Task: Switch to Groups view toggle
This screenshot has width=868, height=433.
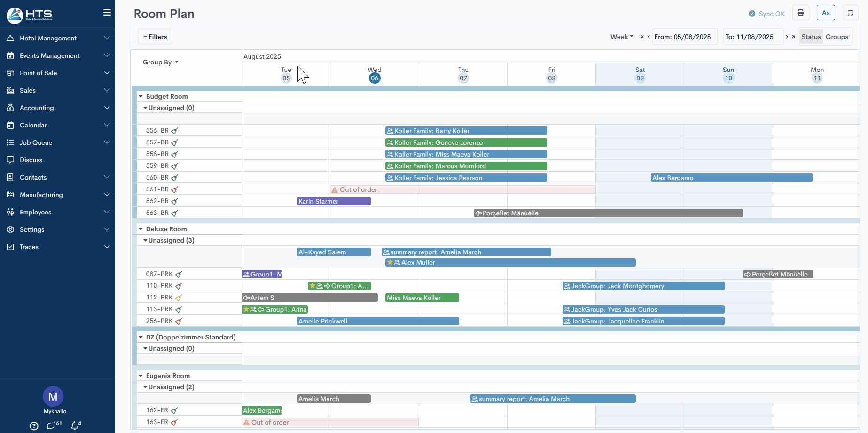Action: 837,37
